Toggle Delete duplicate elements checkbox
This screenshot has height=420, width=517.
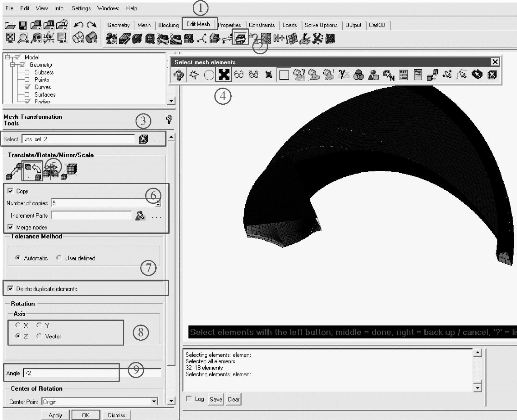[x=10, y=289]
